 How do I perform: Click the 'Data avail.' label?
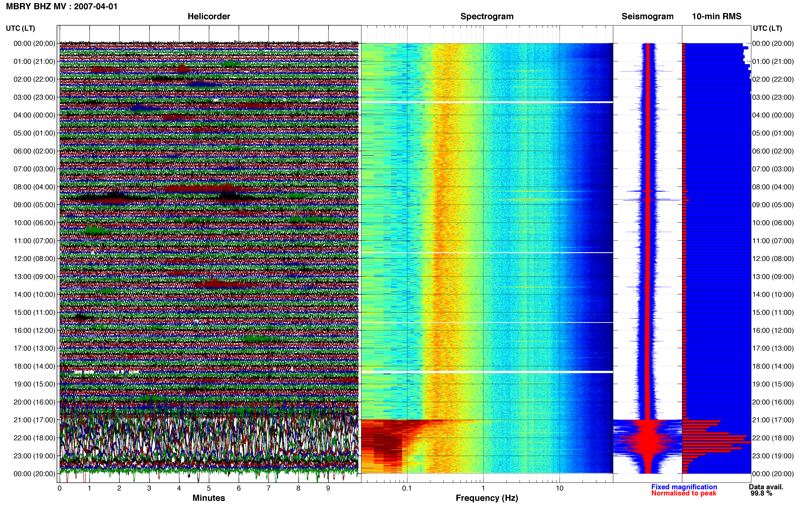click(766, 487)
